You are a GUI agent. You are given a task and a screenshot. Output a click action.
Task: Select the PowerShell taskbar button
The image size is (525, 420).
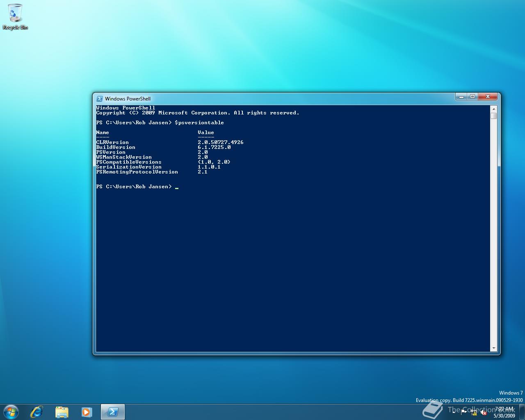(113, 412)
